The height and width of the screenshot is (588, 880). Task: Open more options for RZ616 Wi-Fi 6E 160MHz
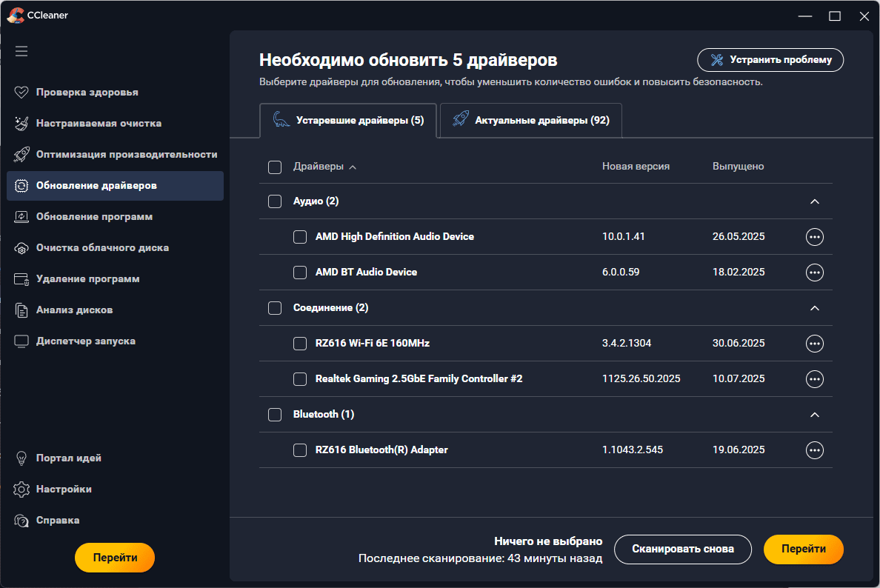(x=814, y=344)
